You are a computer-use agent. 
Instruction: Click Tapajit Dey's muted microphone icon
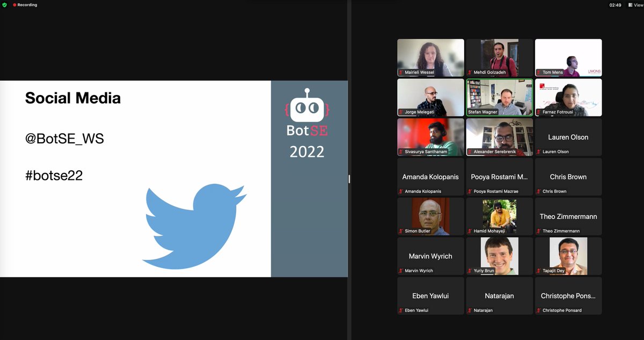point(538,271)
